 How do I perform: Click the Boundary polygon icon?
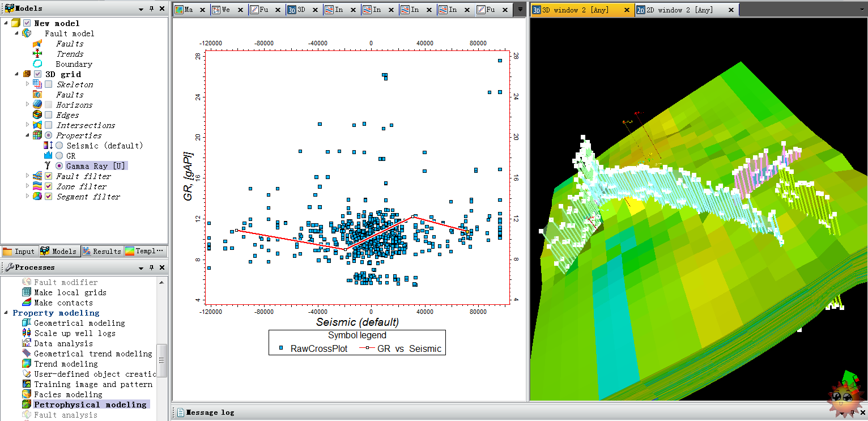pyautogui.click(x=37, y=64)
